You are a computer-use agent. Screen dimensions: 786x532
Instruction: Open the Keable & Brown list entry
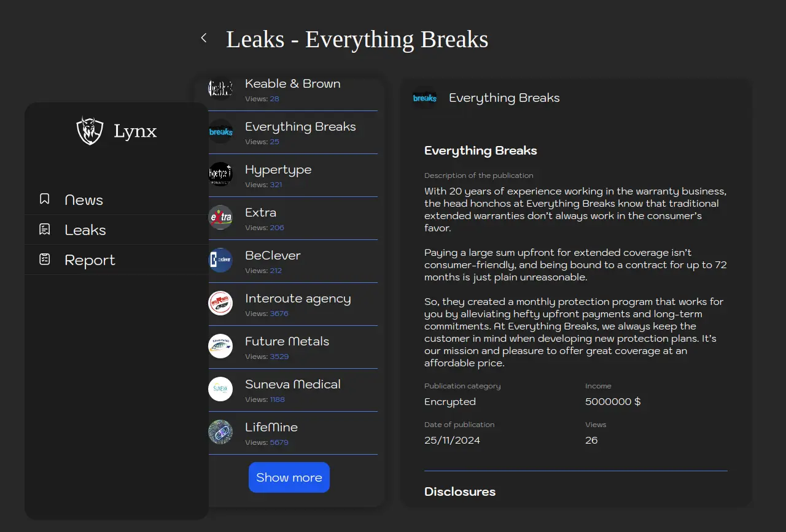coord(292,84)
